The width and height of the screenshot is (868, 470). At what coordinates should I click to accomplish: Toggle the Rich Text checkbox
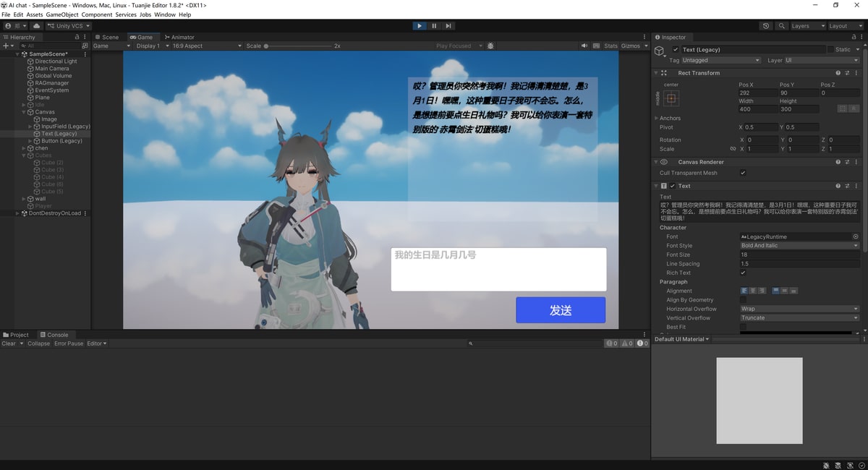tap(743, 273)
